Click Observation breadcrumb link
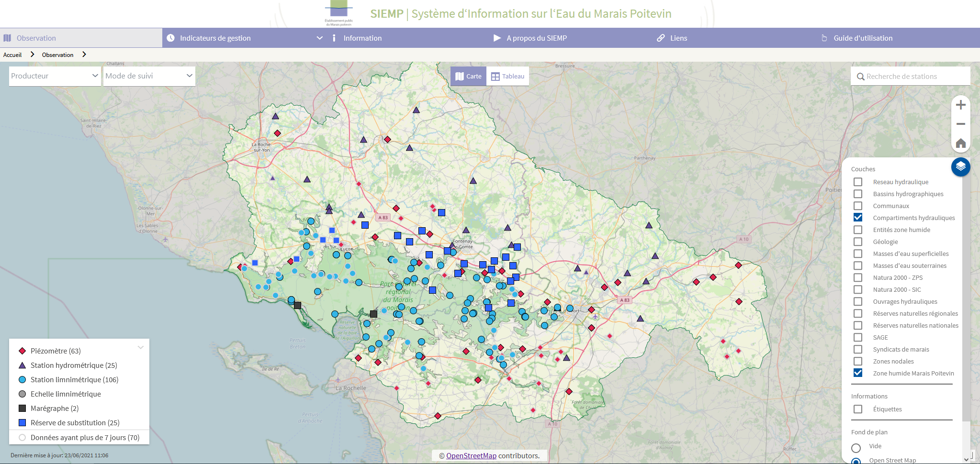The image size is (980, 464). pyautogui.click(x=57, y=55)
